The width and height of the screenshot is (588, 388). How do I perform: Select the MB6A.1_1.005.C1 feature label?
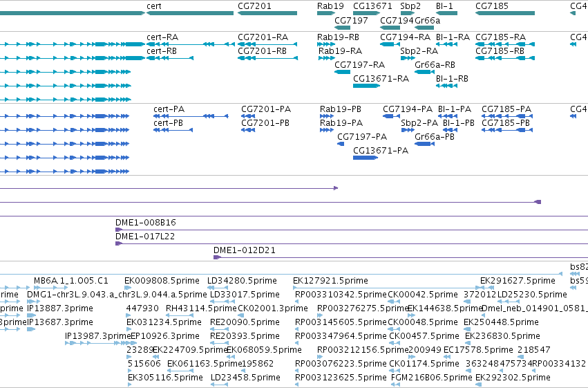tap(71, 281)
